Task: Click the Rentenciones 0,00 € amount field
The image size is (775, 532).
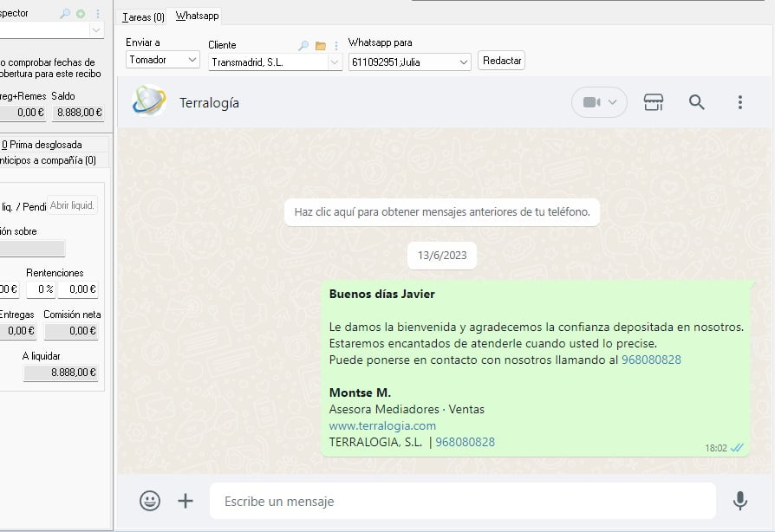Action: 78,289
